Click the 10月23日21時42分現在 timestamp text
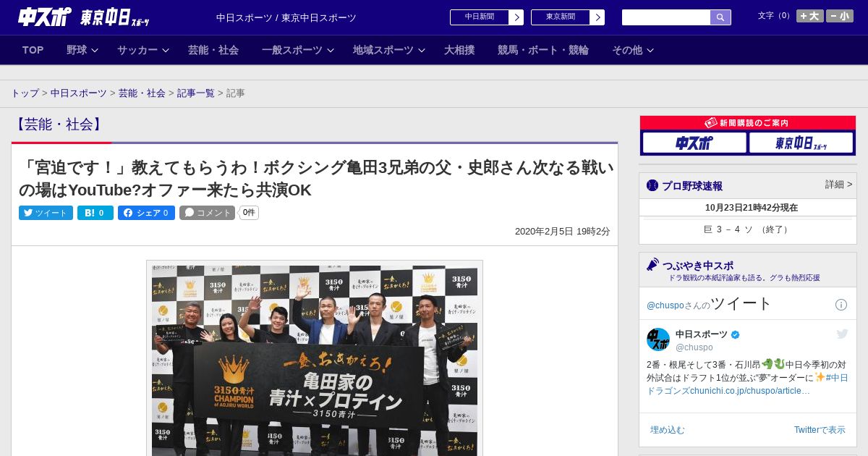This screenshot has width=868, height=456. pos(752,208)
